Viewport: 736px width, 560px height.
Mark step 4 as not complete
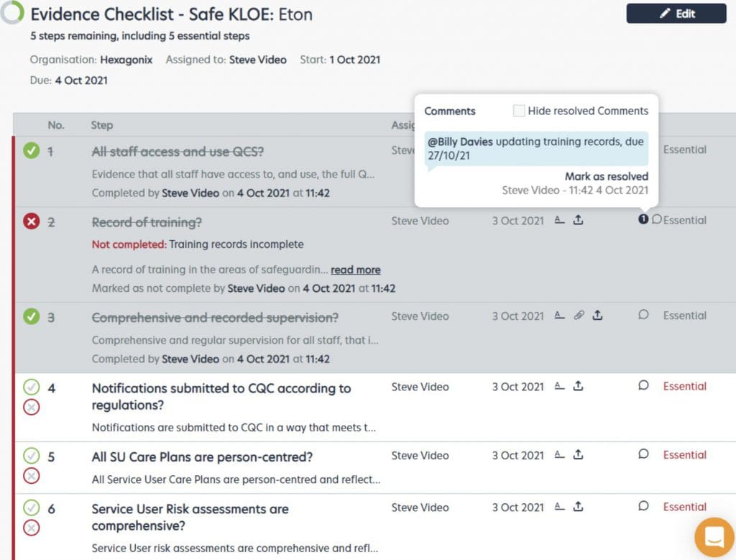32,407
